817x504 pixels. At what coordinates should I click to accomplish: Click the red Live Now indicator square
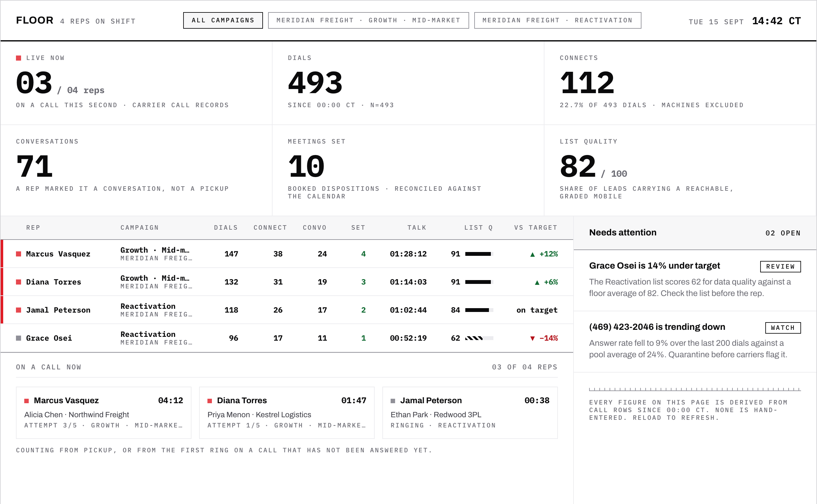click(19, 58)
